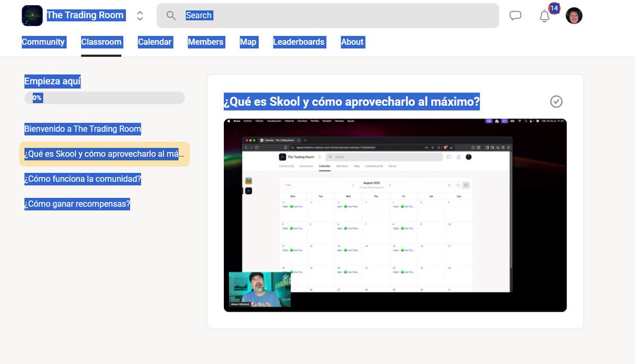Open the Members tab
The height and width of the screenshot is (364, 635).
click(x=206, y=42)
